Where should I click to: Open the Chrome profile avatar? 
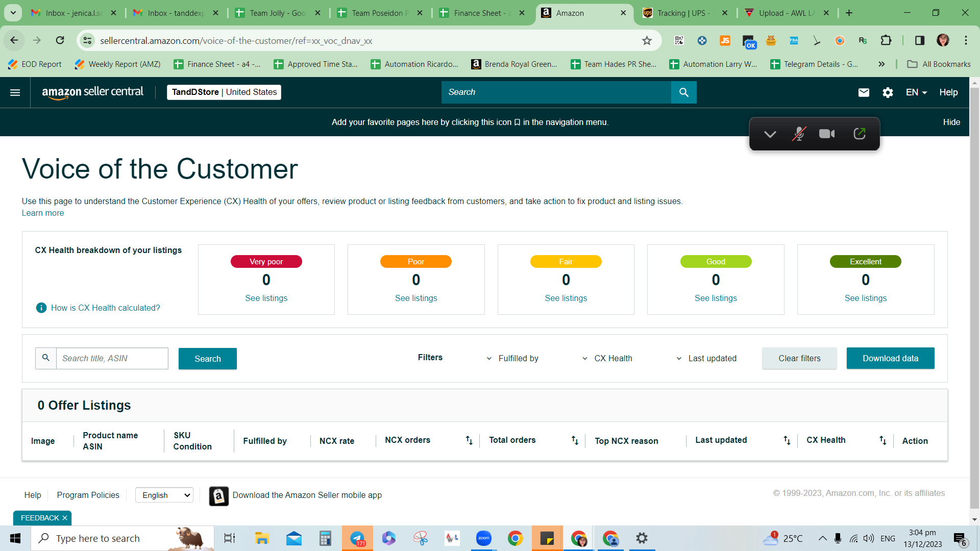(943, 40)
